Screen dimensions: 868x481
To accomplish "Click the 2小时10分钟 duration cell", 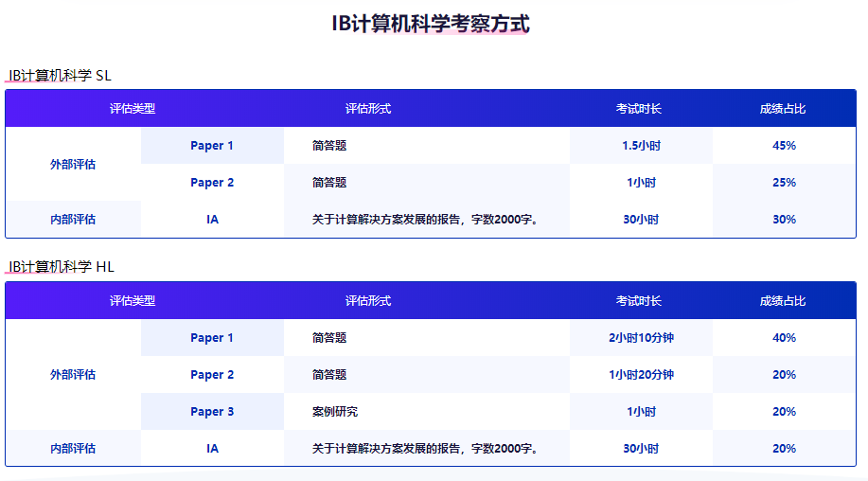I will pos(641,338).
